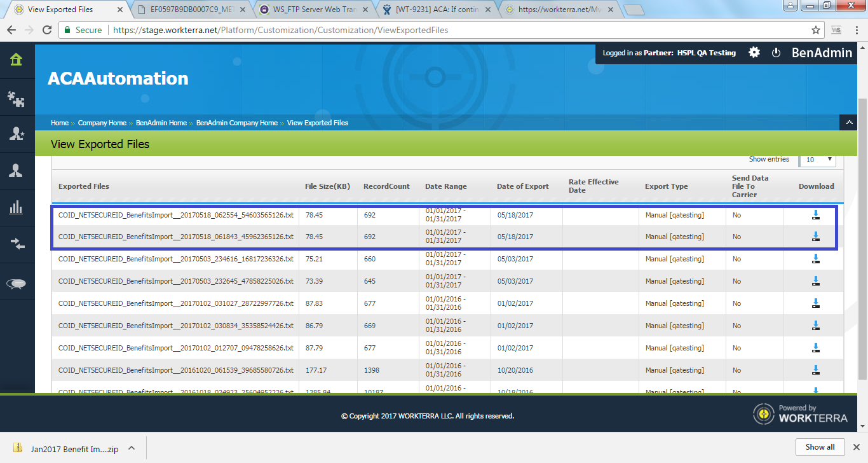Download file 20170503_232645 export

point(816,281)
